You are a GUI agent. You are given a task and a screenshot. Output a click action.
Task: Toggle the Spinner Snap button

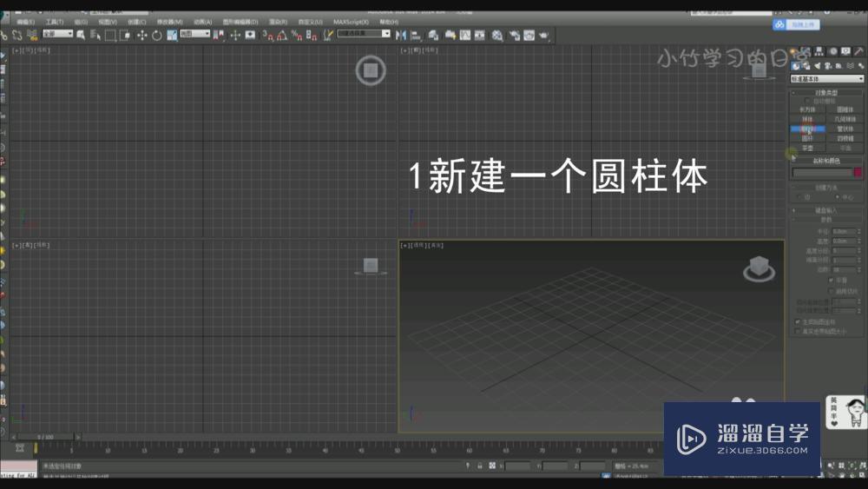click(312, 36)
